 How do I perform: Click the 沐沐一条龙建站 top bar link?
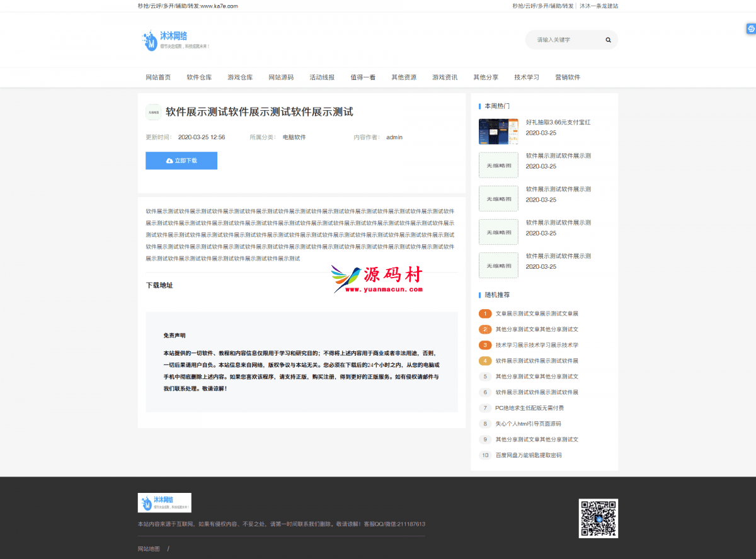tap(598, 6)
